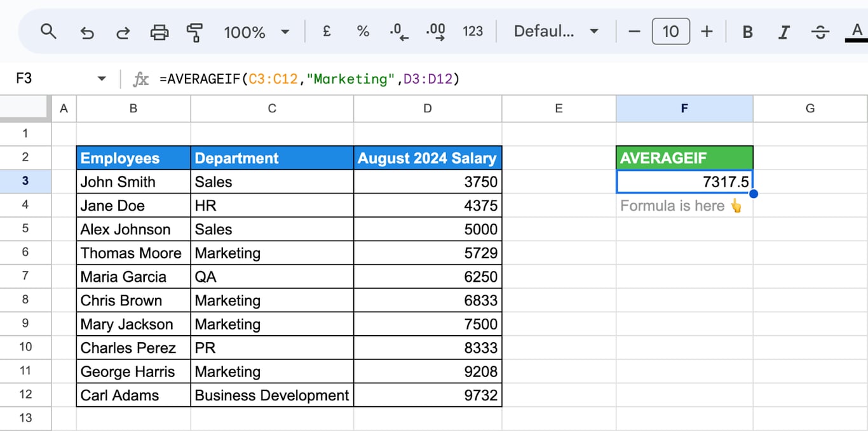The height and width of the screenshot is (431, 868).
Task: Select the salary cell 5729
Action: (428, 253)
